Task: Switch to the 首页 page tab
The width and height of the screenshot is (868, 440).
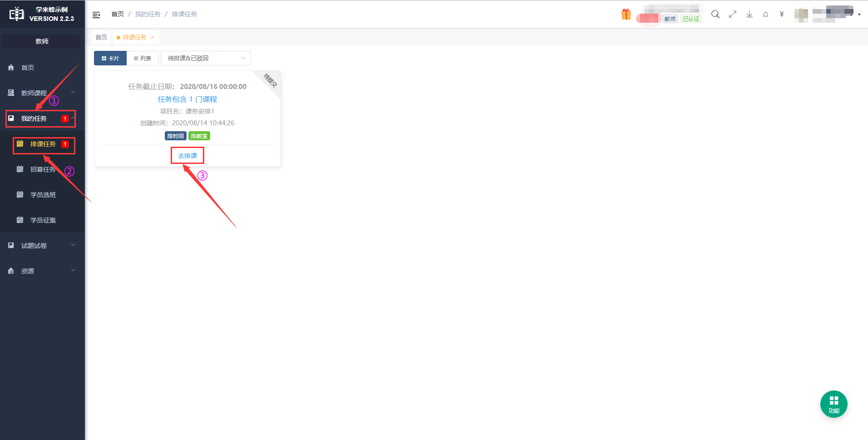Action: (x=101, y=37)
